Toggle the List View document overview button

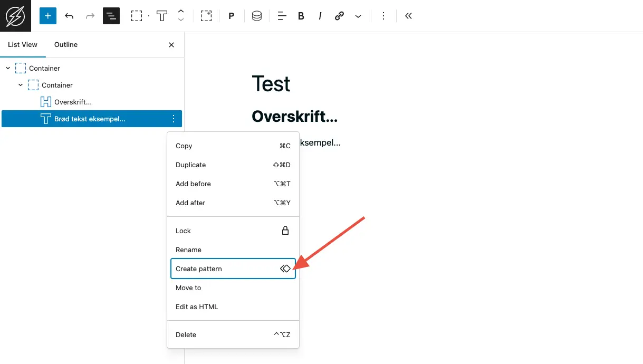coord(111,16)
